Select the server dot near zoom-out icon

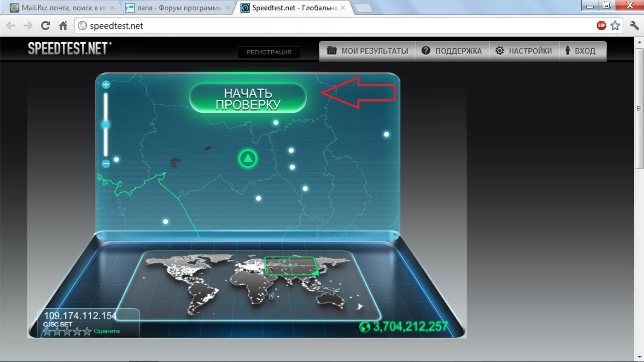pos(116,159)
